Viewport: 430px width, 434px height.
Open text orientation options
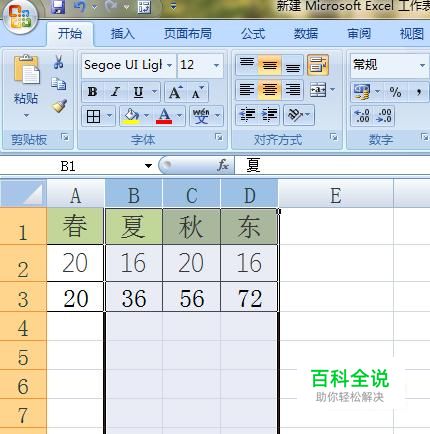point(299,115)
